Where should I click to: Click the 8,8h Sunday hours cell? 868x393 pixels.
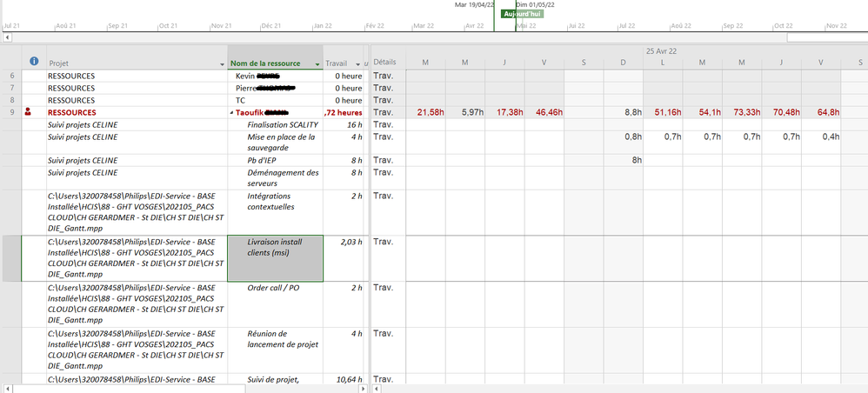[x=624, y=112]
